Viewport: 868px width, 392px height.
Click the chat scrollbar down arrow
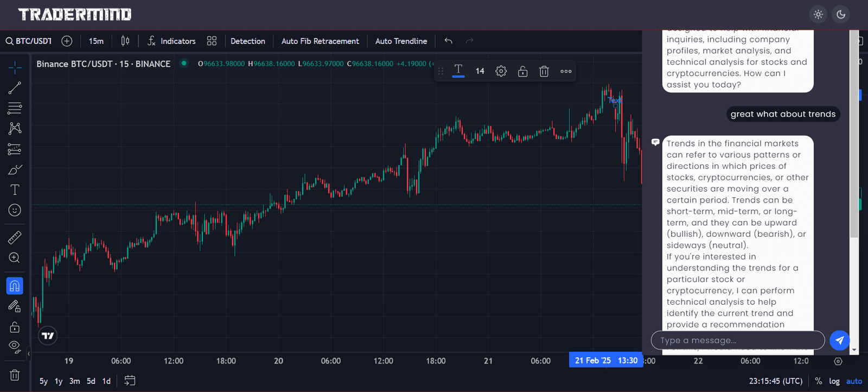click(x=854, y=350)
